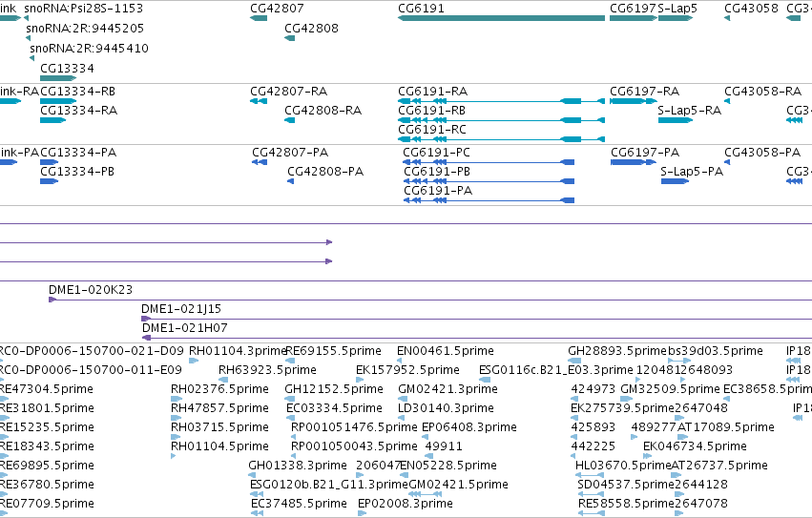Click the RH03715.5prime EST
The width and height of the screenshot is (812, 518).
176,437
